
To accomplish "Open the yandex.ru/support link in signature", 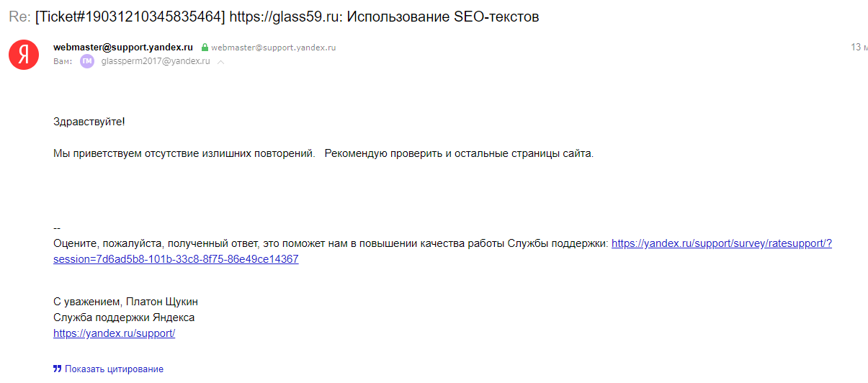I will (x=114, y=333).
